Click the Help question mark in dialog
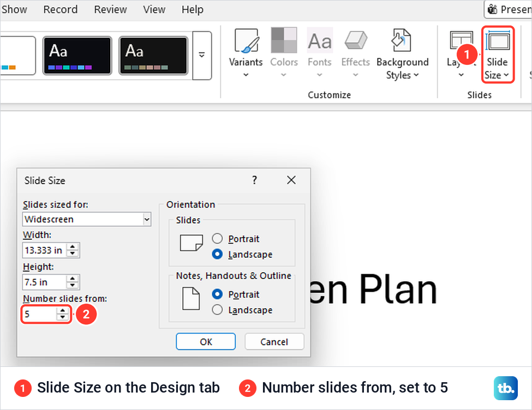The width and height of the screenshot is (532, 410). (x=254, y=180)
